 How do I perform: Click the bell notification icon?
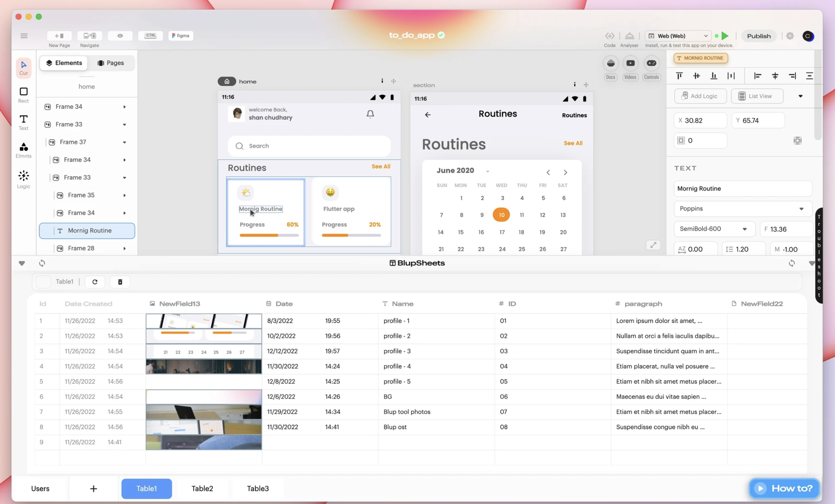coord(370,114)
